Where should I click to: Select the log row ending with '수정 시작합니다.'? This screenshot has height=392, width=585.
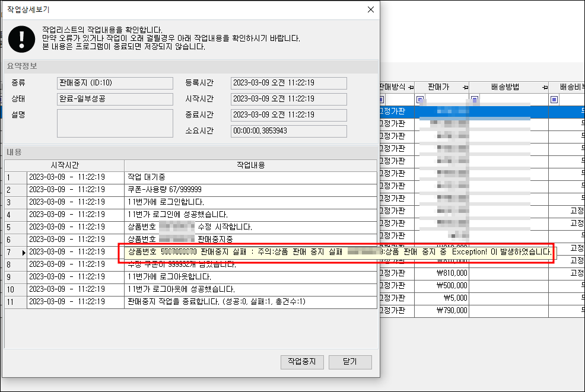click(x=190, y=227)
